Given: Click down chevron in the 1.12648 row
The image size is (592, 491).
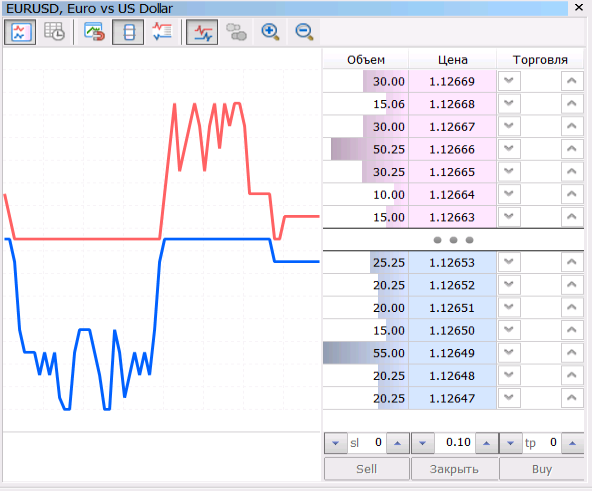Looking at the screenshot, I should [x=509, y=375].
